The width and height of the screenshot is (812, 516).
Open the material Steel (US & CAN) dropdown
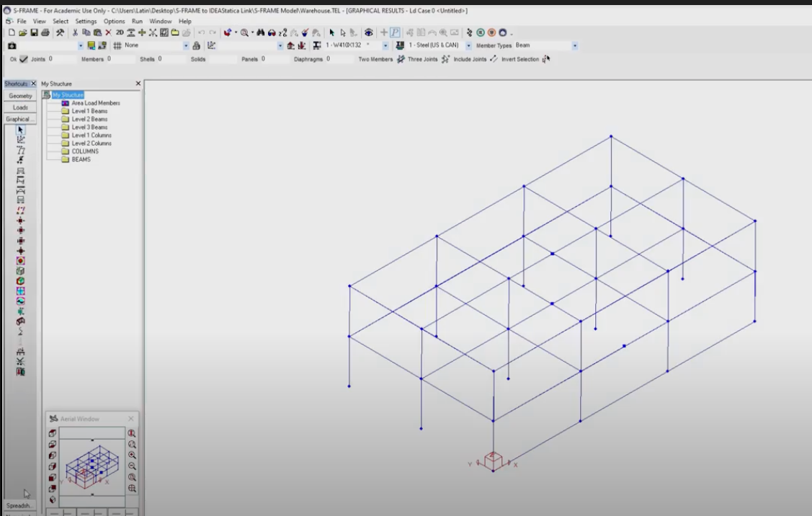(468, 45)
